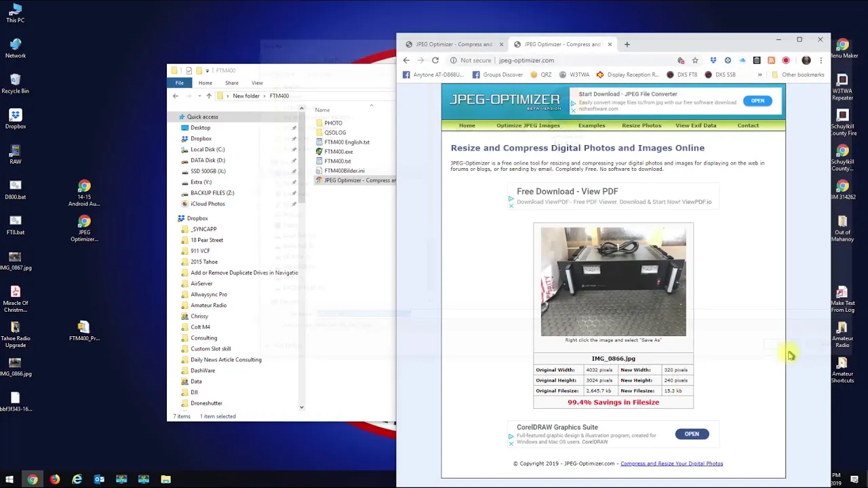Viewport: 868px width, 488px height.
Task: Open File Explorer from the taskbar
Action: click(x=165, y=479)
